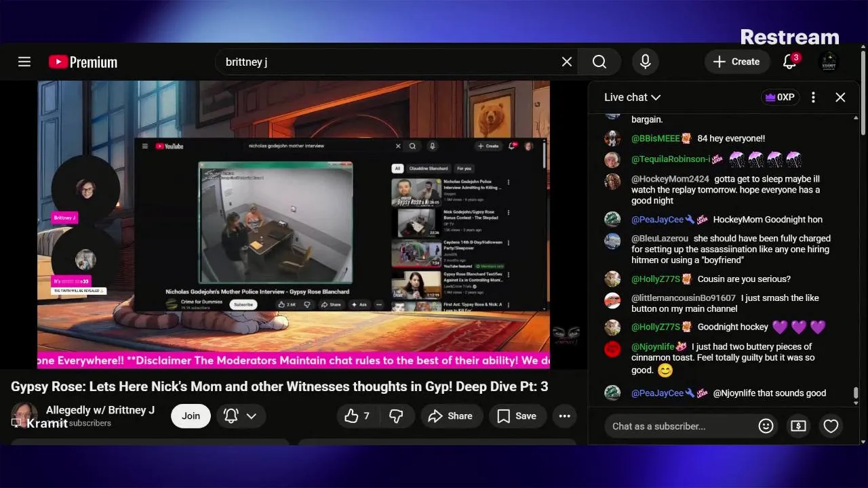
Task: Click the chat message input field
Action: 679,426
